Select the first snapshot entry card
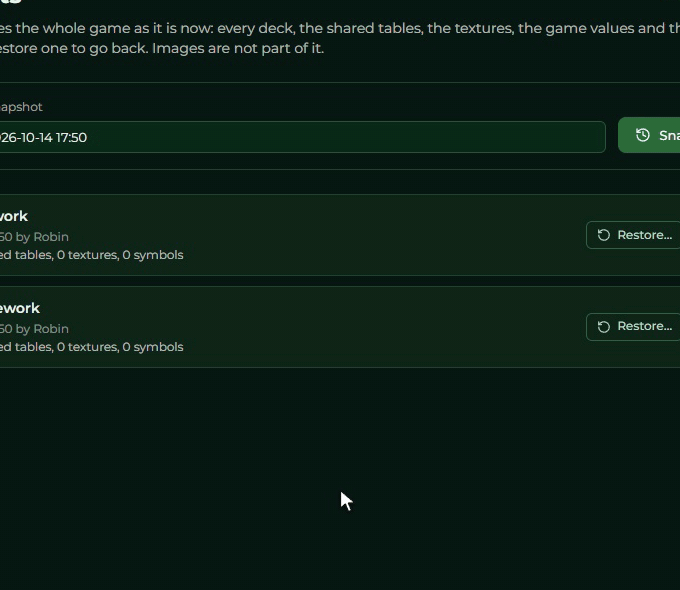The width and height of the screenshot is (680, 590). click(340, 235)
